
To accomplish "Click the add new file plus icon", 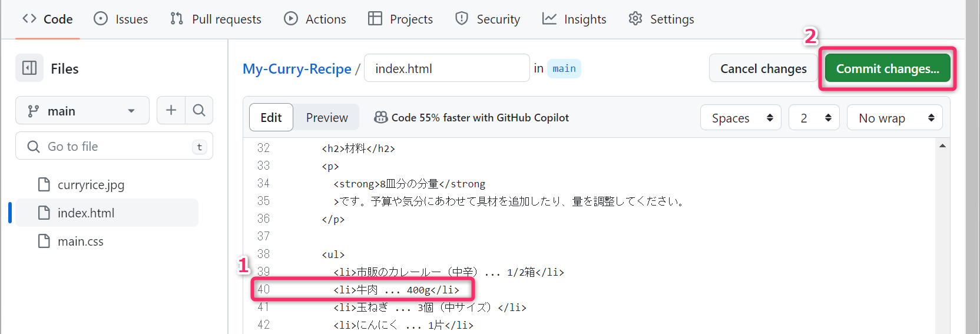I will (x=171, y=110).
